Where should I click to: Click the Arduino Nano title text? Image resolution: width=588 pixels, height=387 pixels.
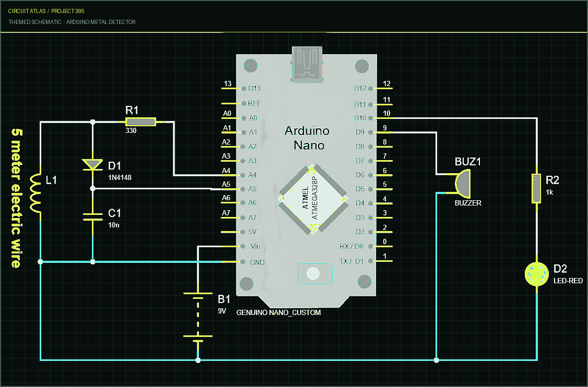[308, 138]
